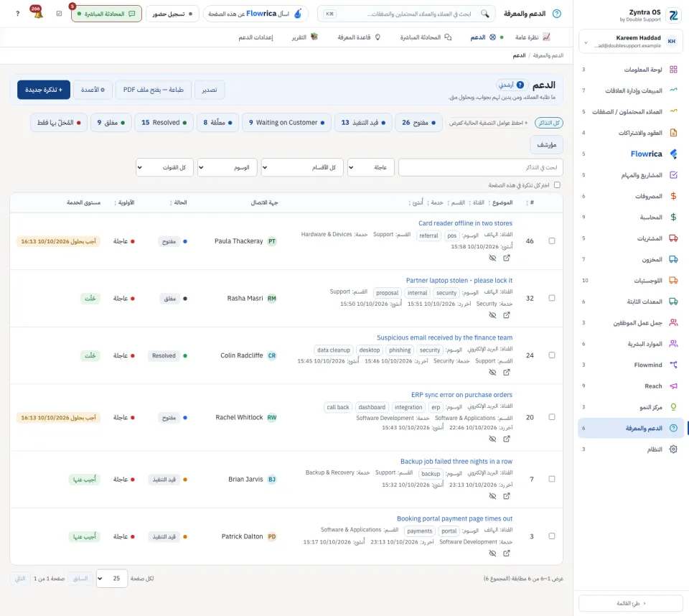Click the search magnifier icon
The image size is (689, 616).
(484, 14)
